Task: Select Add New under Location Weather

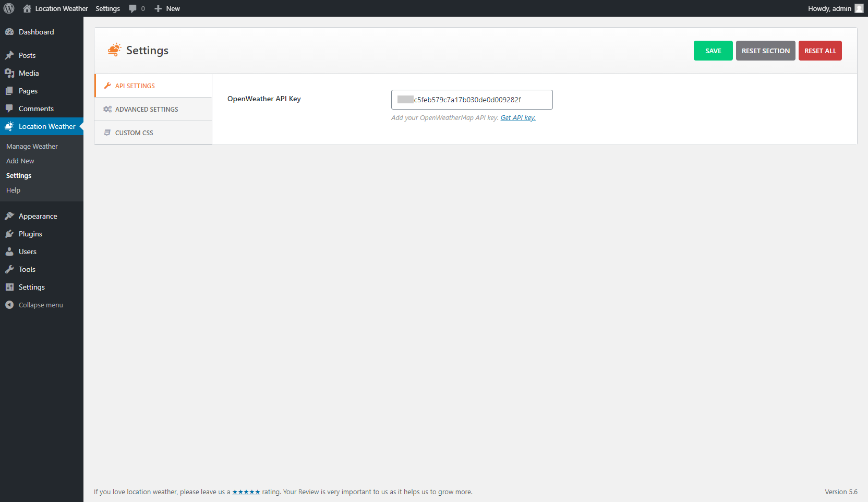Action: 20,161
